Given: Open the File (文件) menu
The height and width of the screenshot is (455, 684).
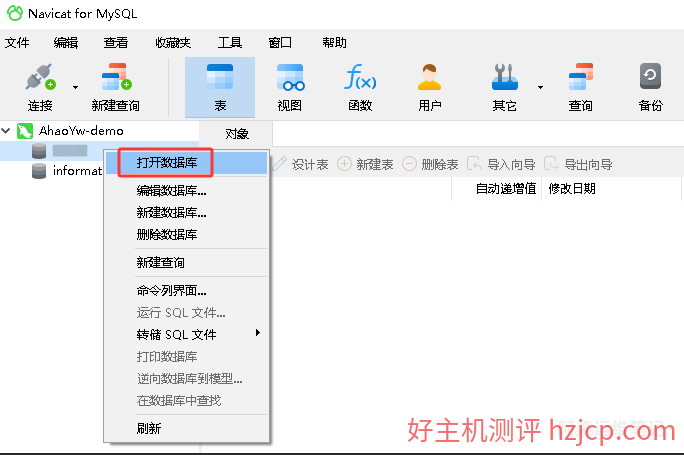Looking at the screenshot, I should tap(17, 42).
